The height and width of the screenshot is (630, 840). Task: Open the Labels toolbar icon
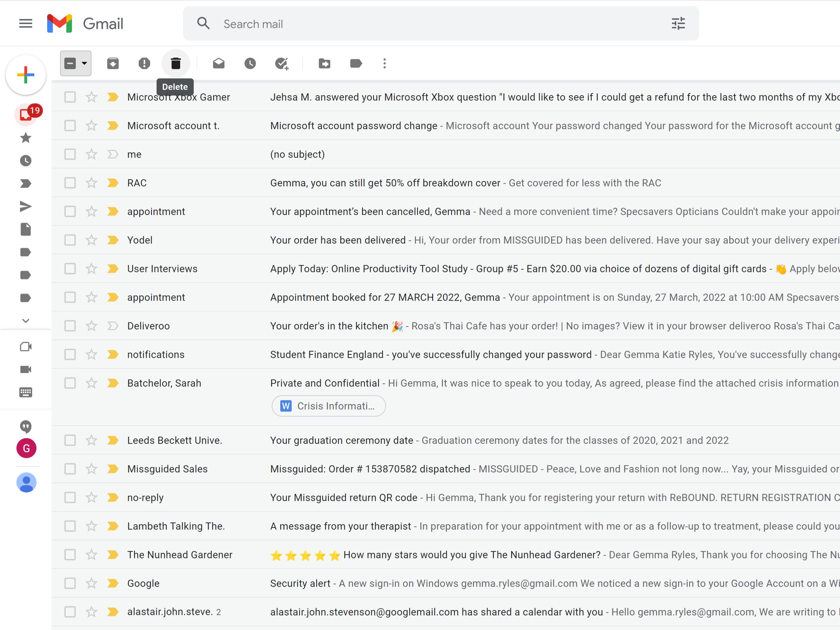356,63
